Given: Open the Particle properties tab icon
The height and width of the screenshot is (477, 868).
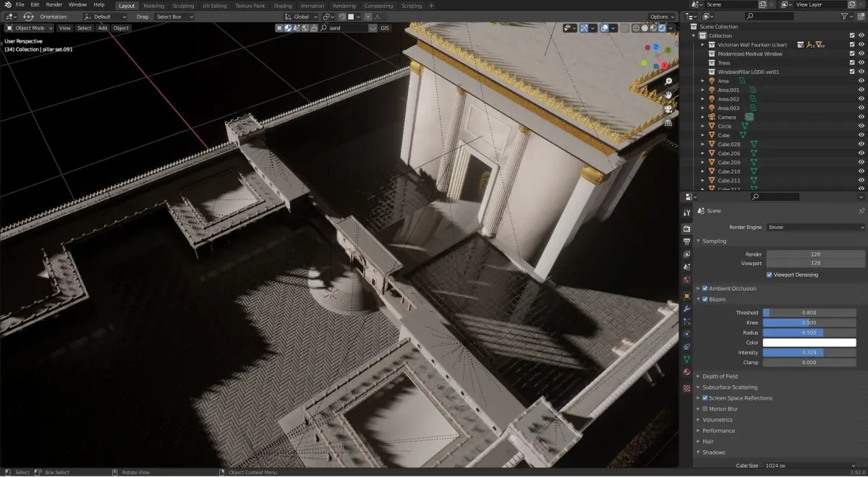Looking at the screenshot, I should 686,321.
